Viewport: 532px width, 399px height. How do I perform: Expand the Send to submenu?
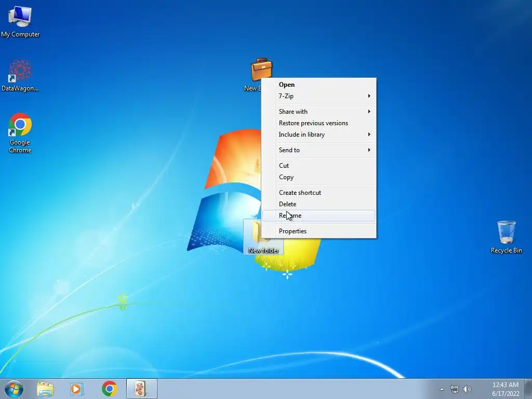coord(318,150)
